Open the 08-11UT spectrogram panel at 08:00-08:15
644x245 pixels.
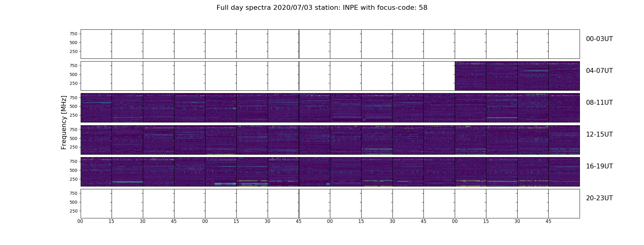pos(96,108)
